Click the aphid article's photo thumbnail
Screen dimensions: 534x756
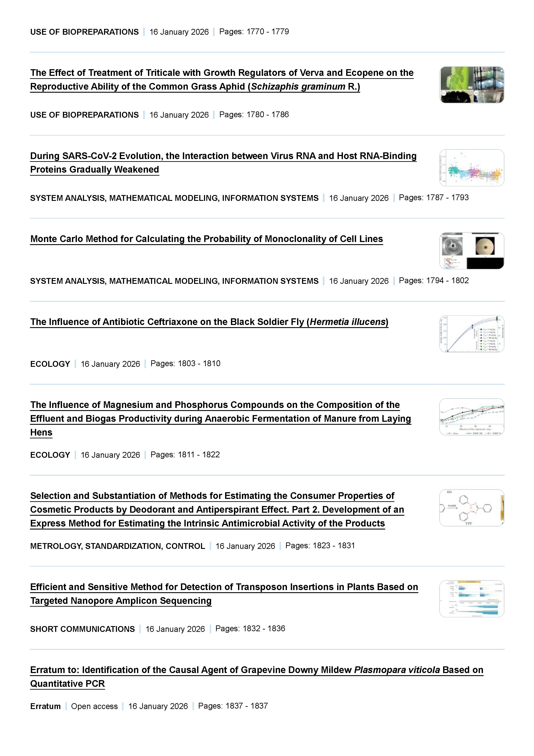pyautogui.click(x=472, y=85)
